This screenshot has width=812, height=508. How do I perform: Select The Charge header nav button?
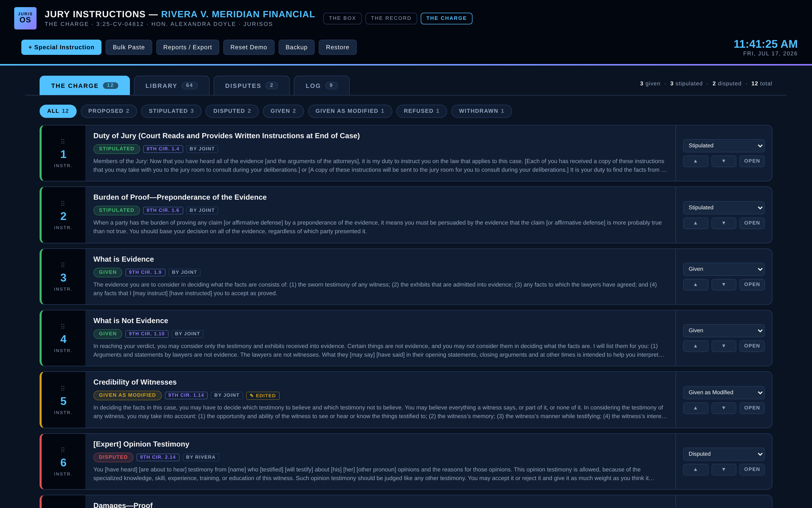[x=446, y=19]
